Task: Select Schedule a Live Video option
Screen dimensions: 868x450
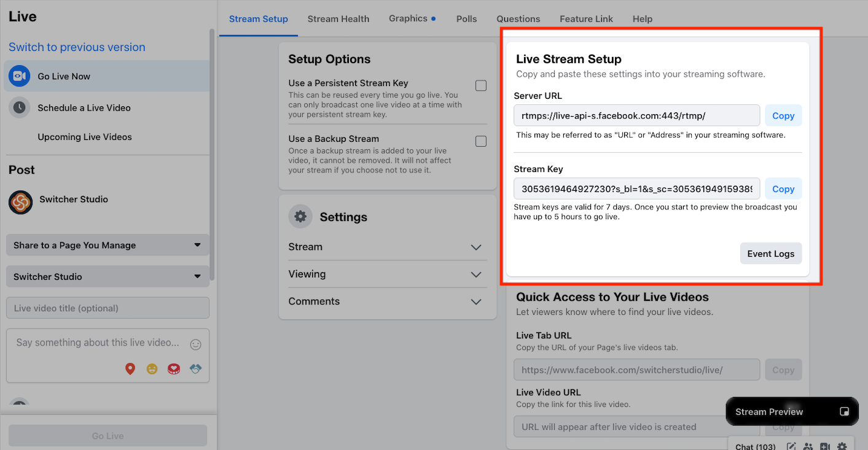Action: 106,107
